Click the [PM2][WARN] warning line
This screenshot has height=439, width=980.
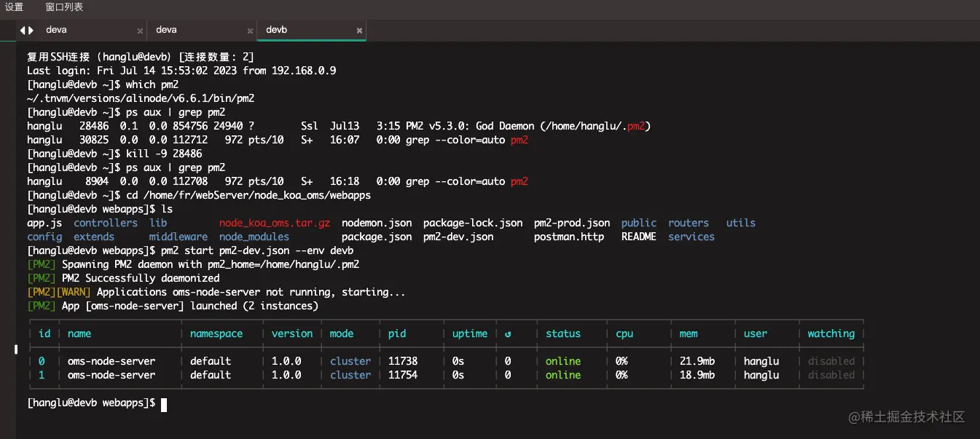216,292
